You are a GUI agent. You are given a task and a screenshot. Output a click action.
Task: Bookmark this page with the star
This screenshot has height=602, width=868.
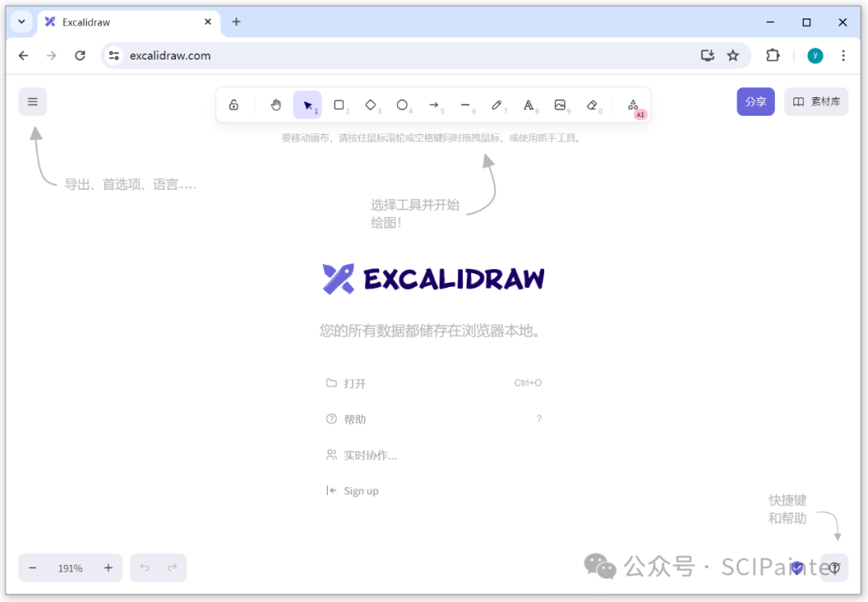(733, 55)
